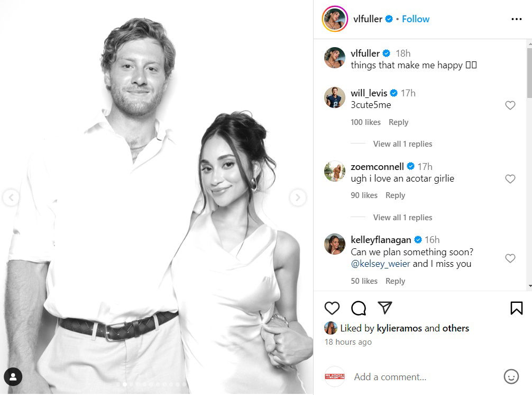Open comments via the speech bubble icon
Screen dimensions: 532x395
point(359,308)
